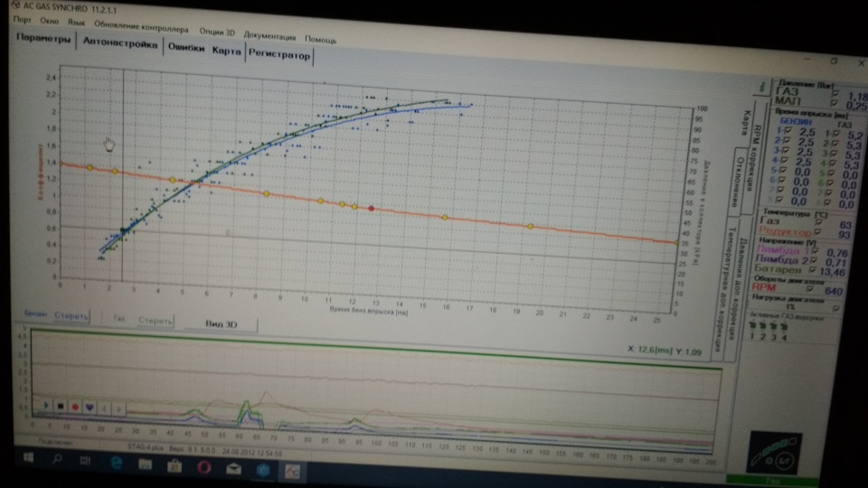
Task: Click active gas injector icon 1
Action: 752,326
